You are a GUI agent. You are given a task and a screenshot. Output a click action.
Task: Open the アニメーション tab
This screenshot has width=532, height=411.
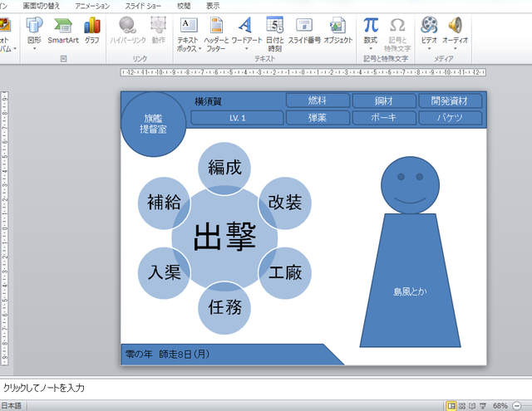91,6
